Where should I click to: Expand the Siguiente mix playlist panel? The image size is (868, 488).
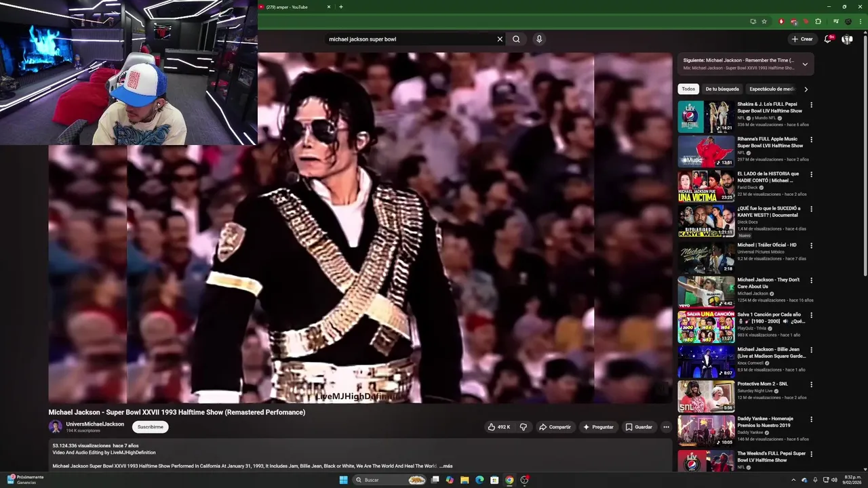[805, 64]
